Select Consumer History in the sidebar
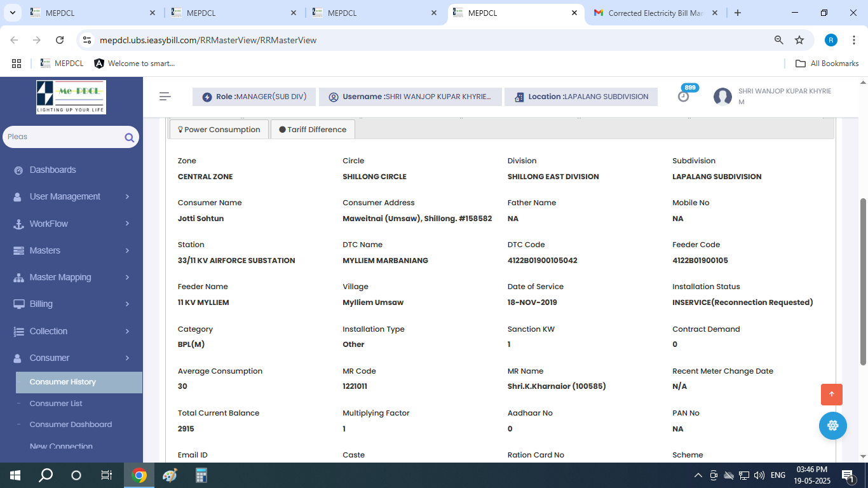Screen dimensions: 868x488 tap(79, 382)
